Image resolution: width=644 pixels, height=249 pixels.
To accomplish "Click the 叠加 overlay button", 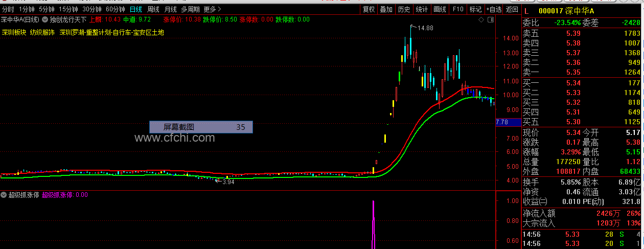I will (386, 9).
